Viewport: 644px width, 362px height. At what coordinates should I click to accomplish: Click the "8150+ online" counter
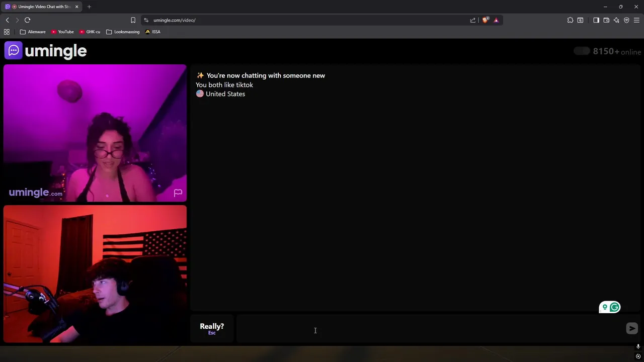coord(617,51)
